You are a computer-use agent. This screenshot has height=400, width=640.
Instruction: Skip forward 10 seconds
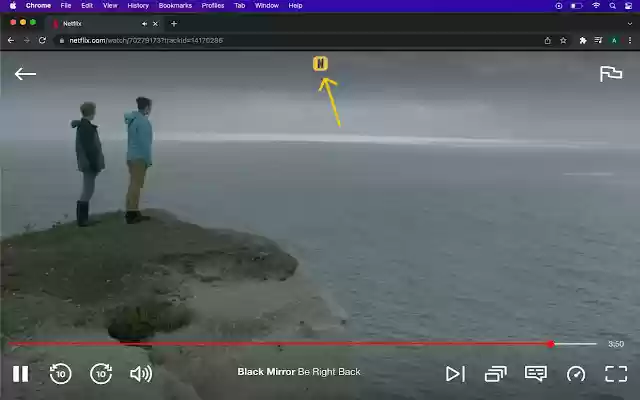pyautogui.click(x=101, y=373)
